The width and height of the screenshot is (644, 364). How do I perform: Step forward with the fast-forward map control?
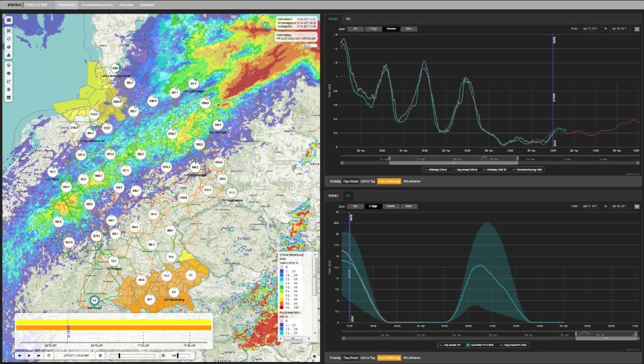(x=39, y=355)
